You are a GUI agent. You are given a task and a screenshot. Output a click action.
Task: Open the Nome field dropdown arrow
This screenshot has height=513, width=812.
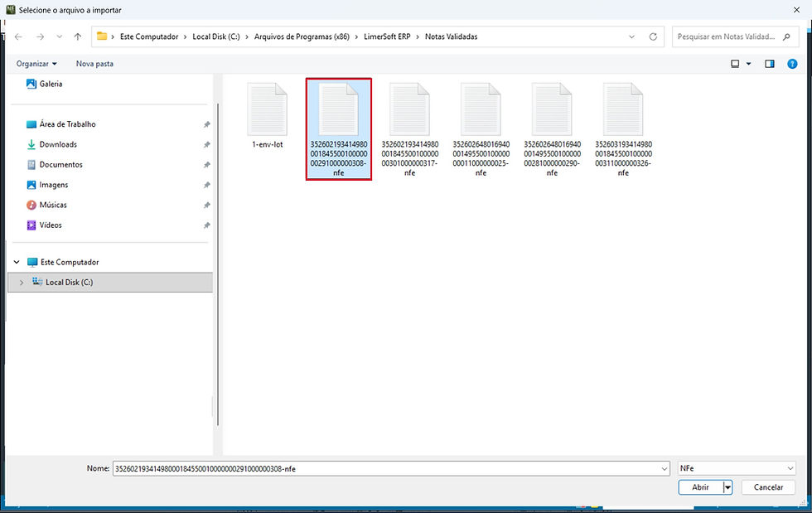665,469
